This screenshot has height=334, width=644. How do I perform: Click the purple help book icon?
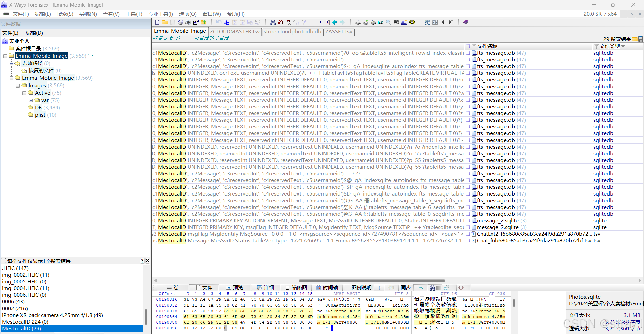click(466, 22)
